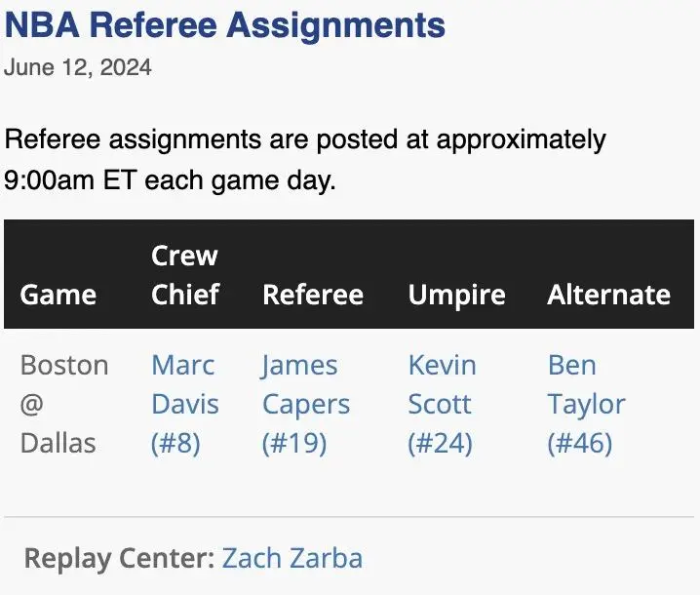700x595 pixels.
Task: Open the Zach Zarba replay center link
Action: tap(292, 558)
